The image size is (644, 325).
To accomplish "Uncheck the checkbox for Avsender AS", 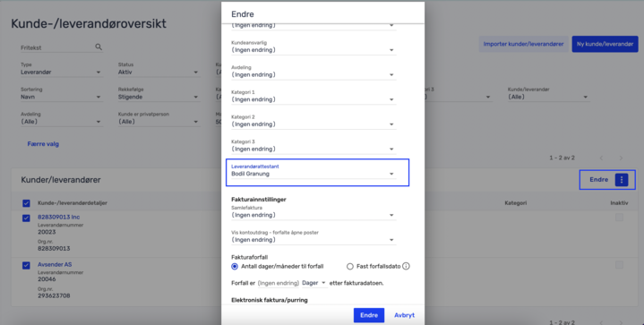I will (x=26, y=266).
